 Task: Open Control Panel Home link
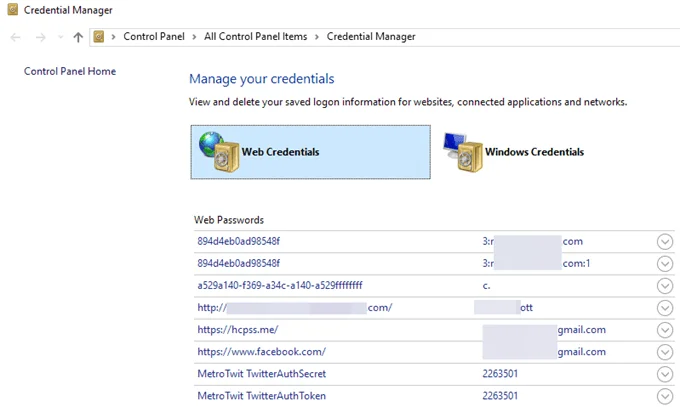coord(70,71)
